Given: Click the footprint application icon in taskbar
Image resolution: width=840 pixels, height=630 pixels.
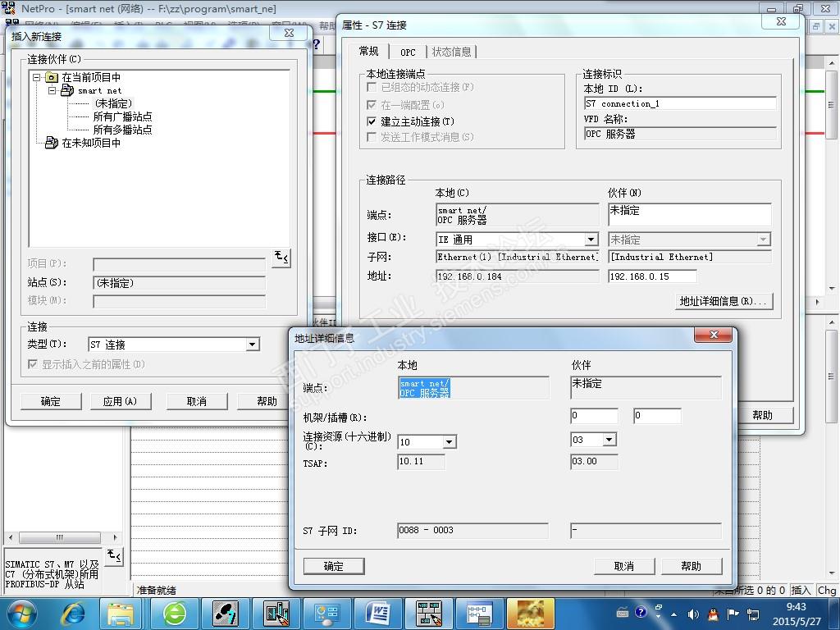Looking at the screenshot, I should [x=225, y=614].
